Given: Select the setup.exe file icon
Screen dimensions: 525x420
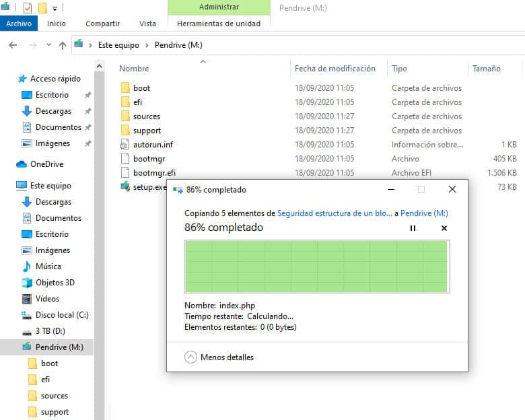Looking at the screenshot, I should click(125, 187).
